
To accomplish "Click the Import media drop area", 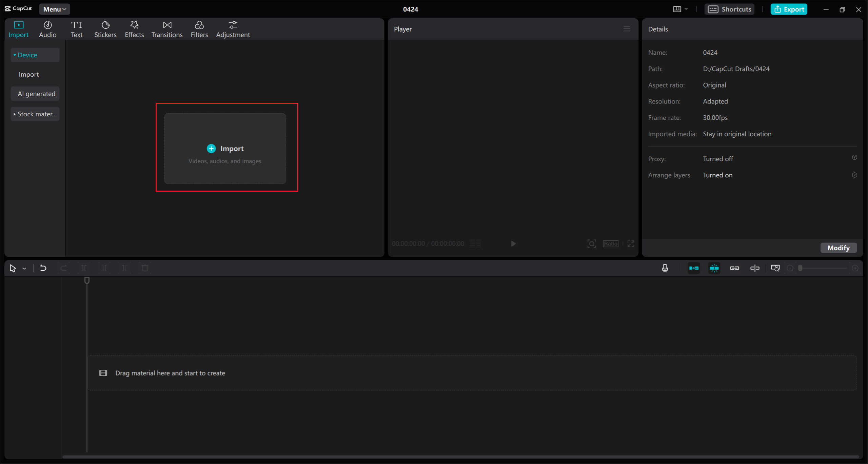I will (x=225, y=149).
